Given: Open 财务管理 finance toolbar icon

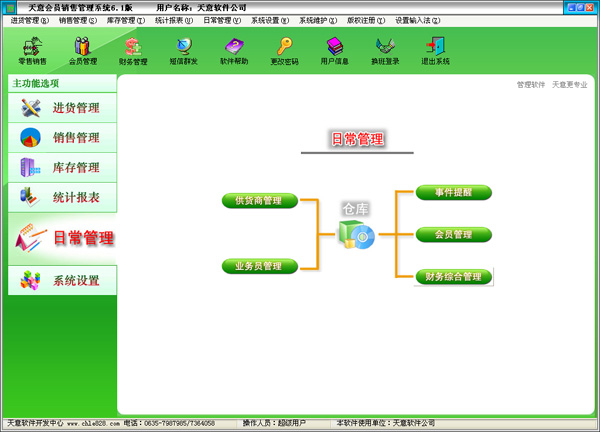Looking at the screenshot, I should click(133, 47).
